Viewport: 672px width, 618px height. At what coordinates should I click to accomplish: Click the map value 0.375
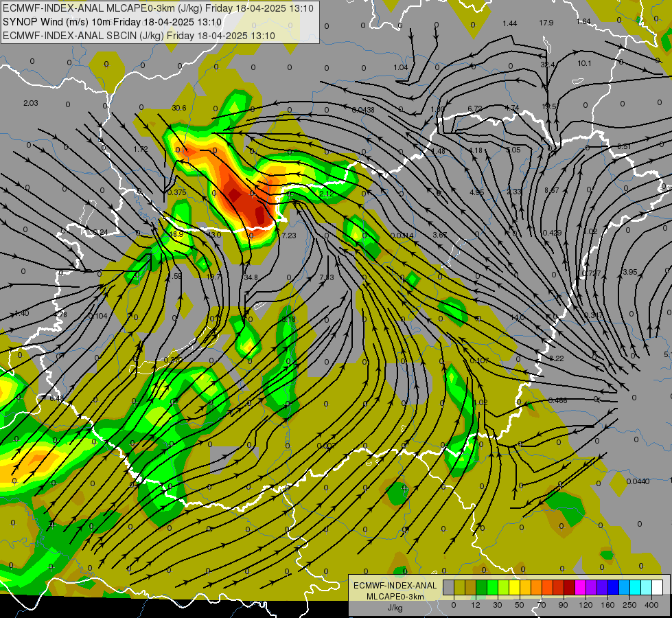pyautogui.click(x=177, y=192)
